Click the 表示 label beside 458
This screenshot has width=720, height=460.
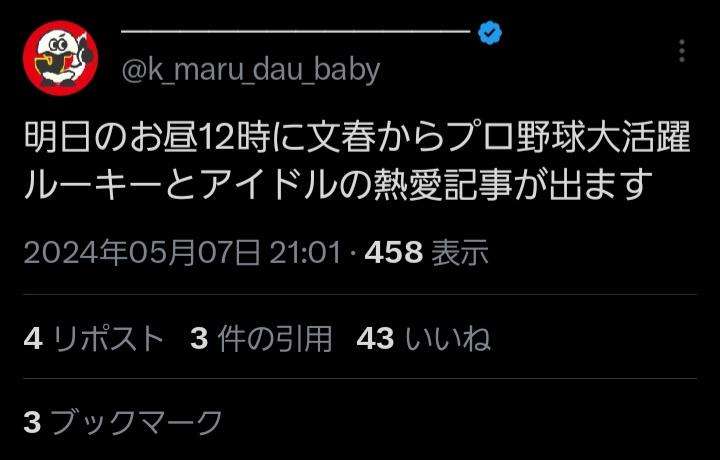[x=460, y=252]
